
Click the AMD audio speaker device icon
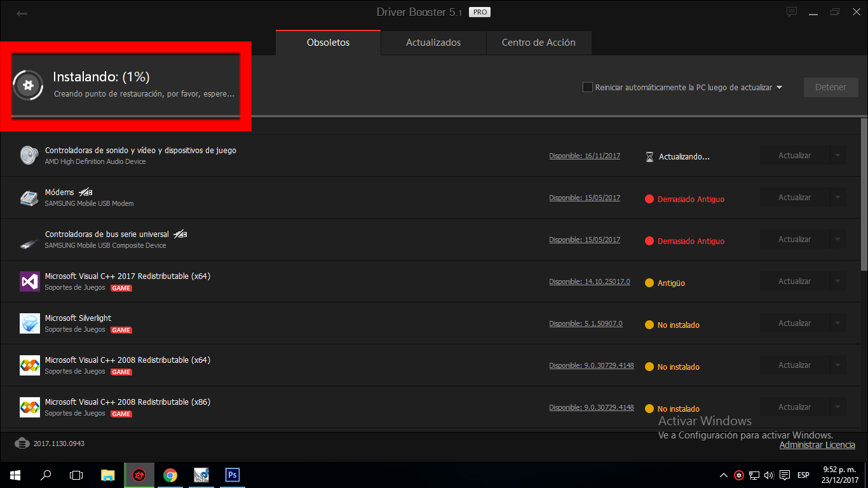click(x=29, y=155)
